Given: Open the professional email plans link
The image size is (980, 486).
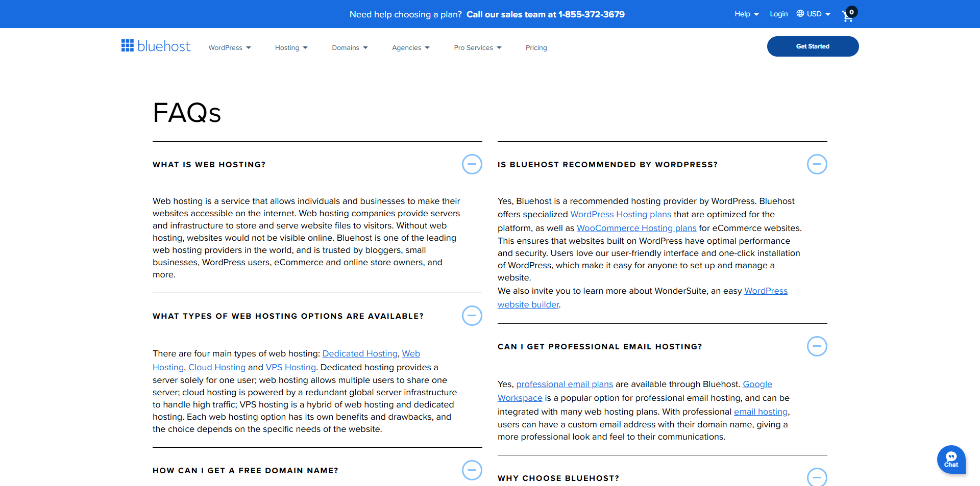Looking at the screenshot, I should click(565, 384).
